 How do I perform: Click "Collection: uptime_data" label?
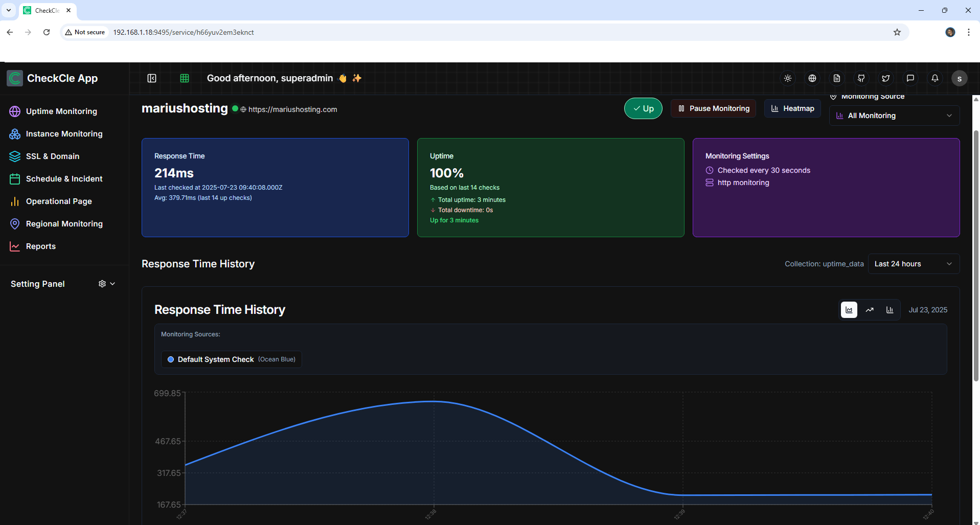824,264
